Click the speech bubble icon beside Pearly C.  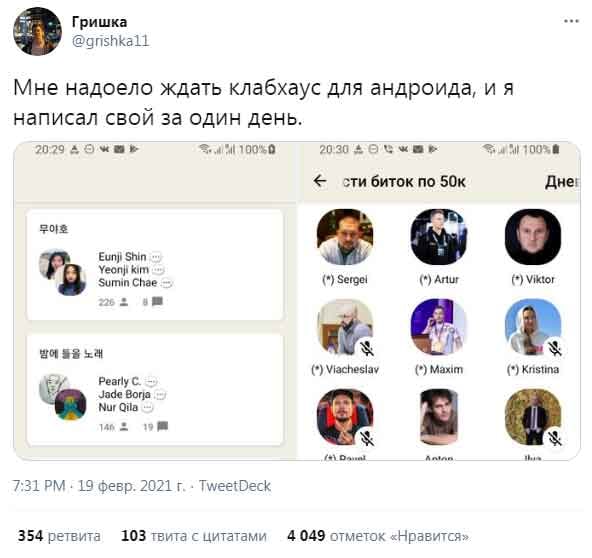(150, 382)
